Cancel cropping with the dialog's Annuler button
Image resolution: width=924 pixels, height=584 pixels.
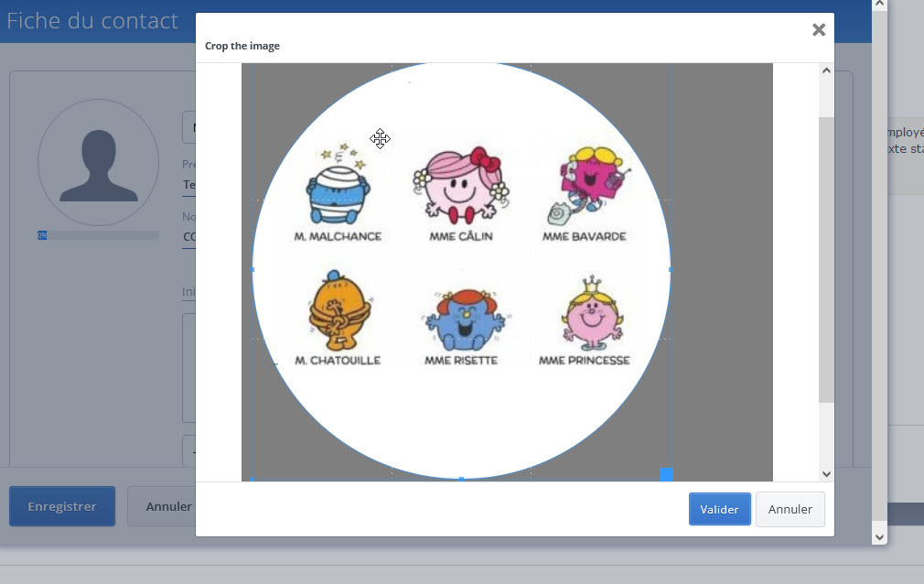790,509
